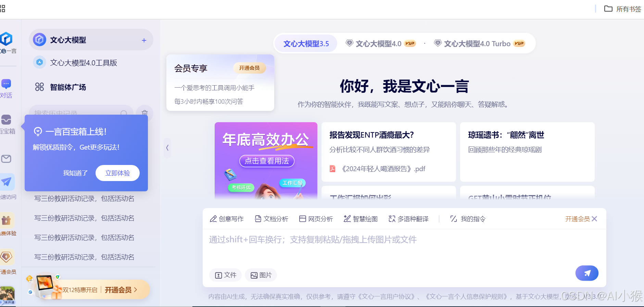Click the browser apps grid icon
Viewport: 644px width, 307px height.
coord(3,9)
